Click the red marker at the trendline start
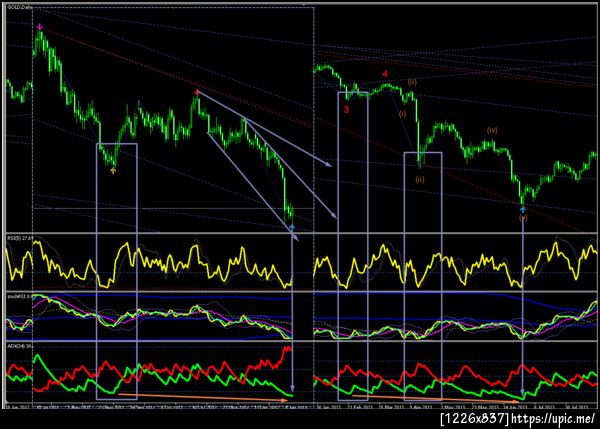600x429 pixels. (197, 92)
